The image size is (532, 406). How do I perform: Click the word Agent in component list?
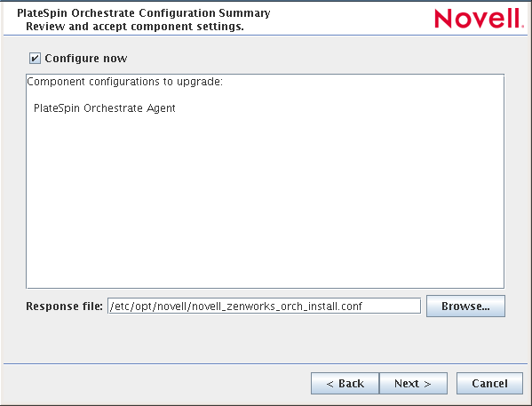[x=161, y=108]
